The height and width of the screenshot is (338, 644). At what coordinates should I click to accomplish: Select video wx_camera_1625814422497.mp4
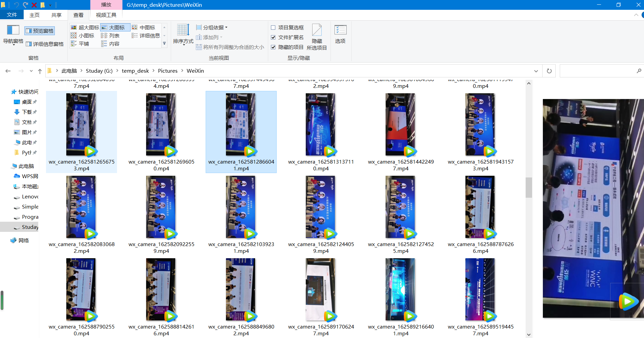coord(401,132)
